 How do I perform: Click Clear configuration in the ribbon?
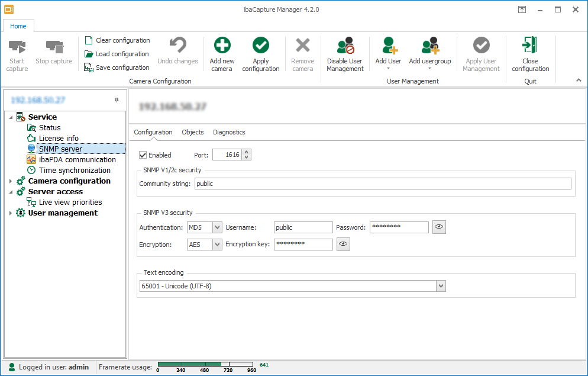pyautogui.click(x=117, y=40)
